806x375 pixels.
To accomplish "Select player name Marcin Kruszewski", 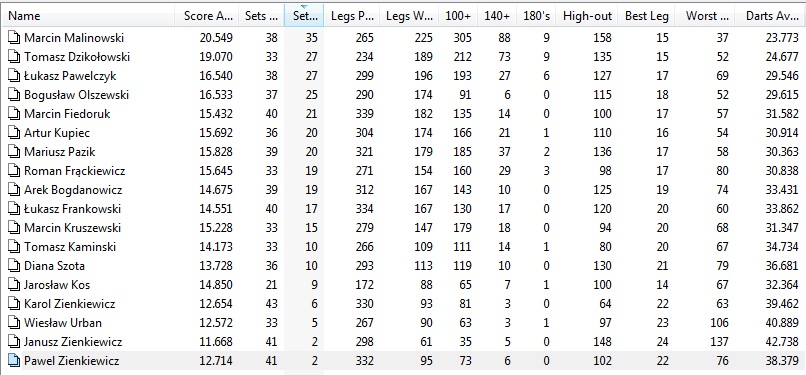I will pyautogui.click(x=73, y=228).
